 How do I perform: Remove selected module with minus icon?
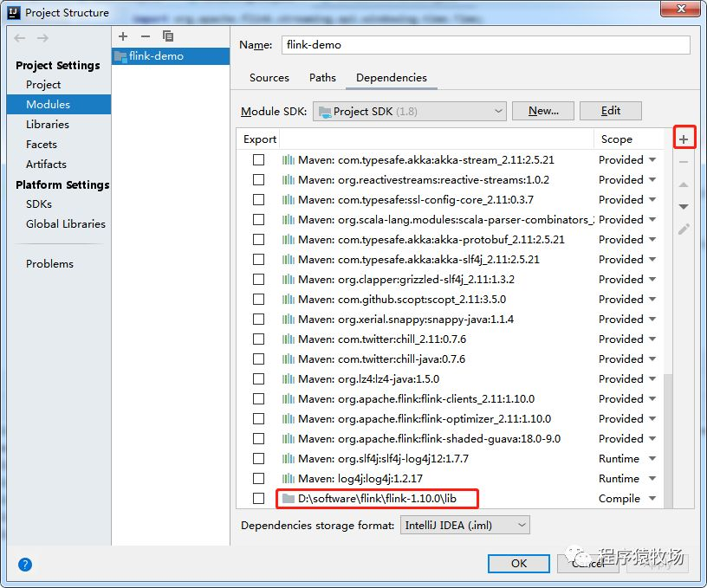pyautogui.click(x=146, y=36)
